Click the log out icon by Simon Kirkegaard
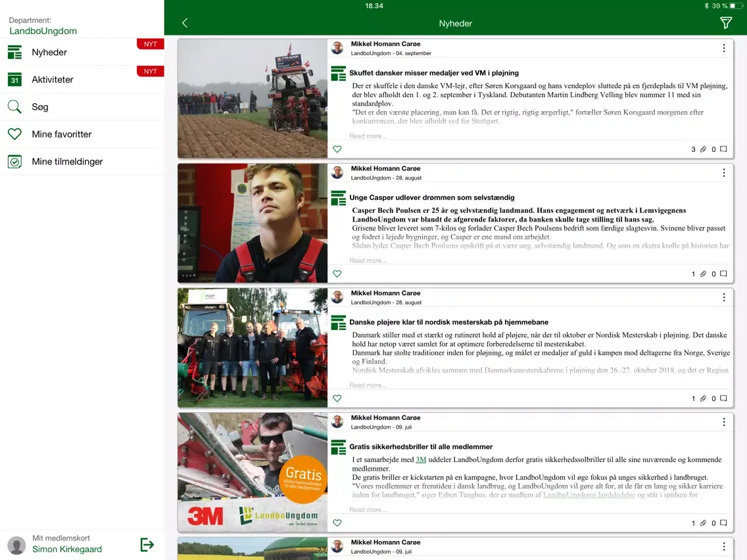This screenshot has width=747, height=560. (147, 544)
